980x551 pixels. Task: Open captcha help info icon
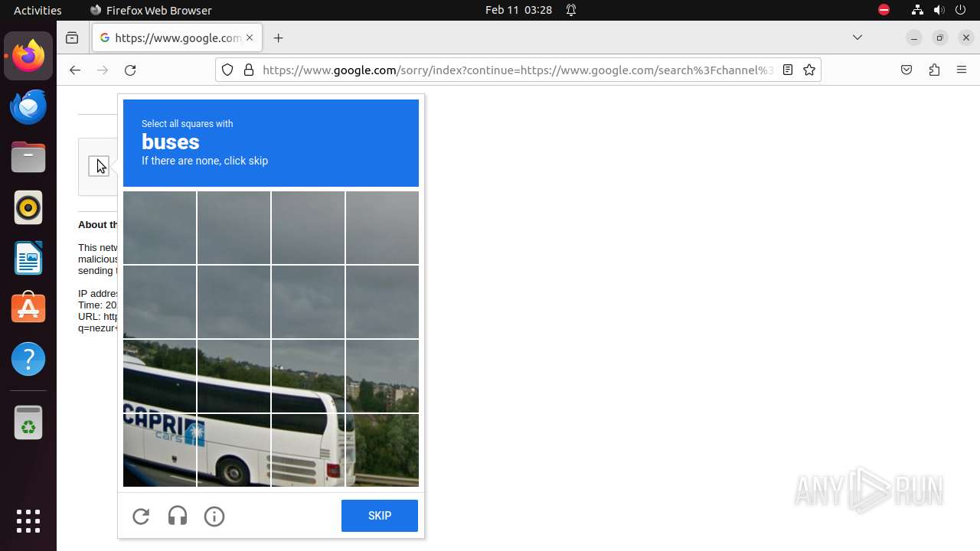click(214, 517)
